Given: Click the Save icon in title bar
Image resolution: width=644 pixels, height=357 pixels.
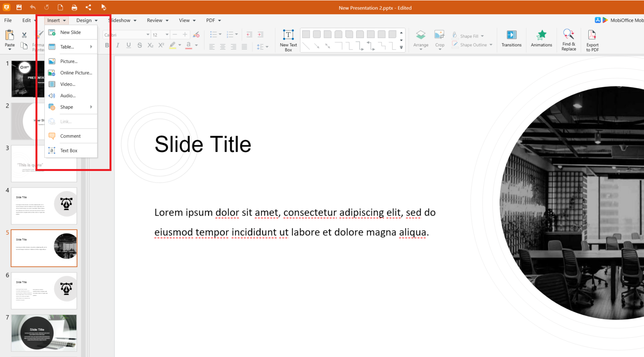Looking at the screenshot, I should 19,7.
